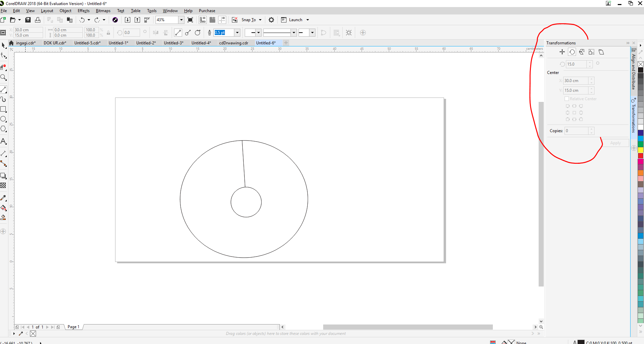The height and width of the screenshot is (344, 644).
Task: Click the Print icon
Action: coord(38,20)
